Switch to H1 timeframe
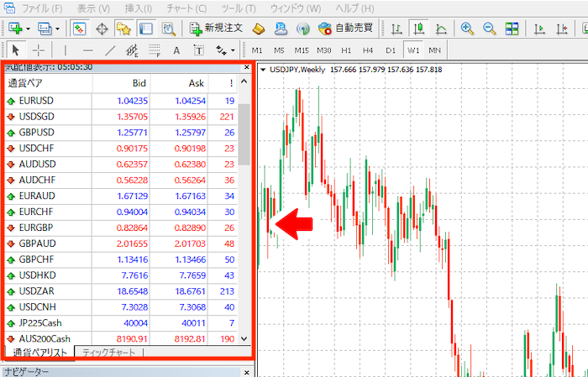This screenshot has height=377, width=588. pos(346,50)
